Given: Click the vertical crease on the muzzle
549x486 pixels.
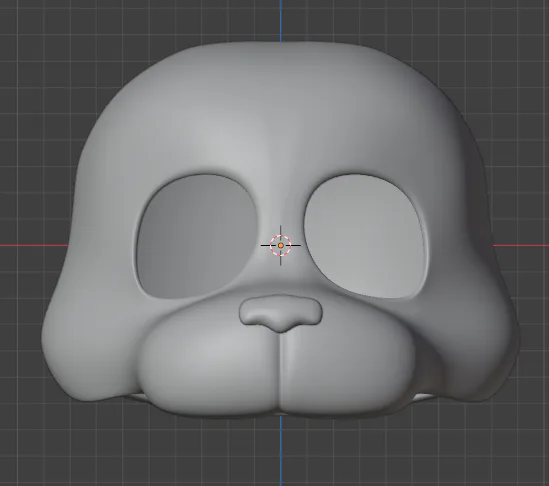Looking at the screenshot, I should (x=280, y=371).
